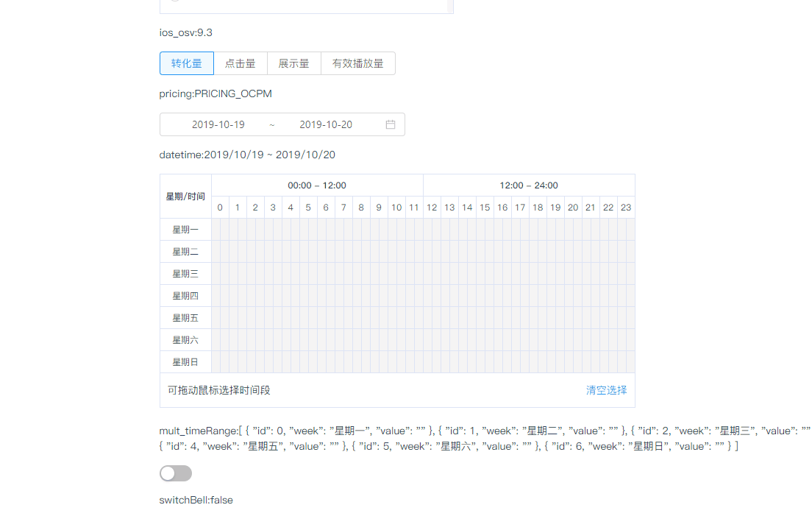
Task: Click the end date 2019-10-20 field
Action: [x=326, y=124]
